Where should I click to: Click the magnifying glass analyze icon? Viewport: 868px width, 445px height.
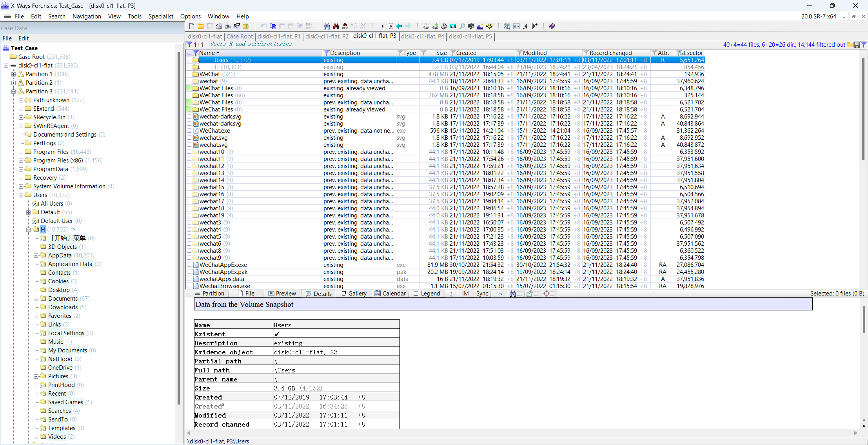pyautogui.click(x=462, y=26)
